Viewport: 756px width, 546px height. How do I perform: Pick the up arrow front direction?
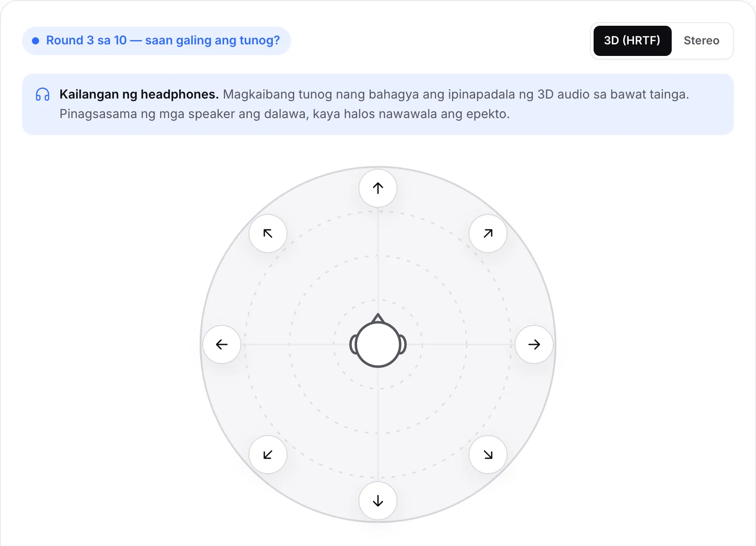click(x=378, y=188)
